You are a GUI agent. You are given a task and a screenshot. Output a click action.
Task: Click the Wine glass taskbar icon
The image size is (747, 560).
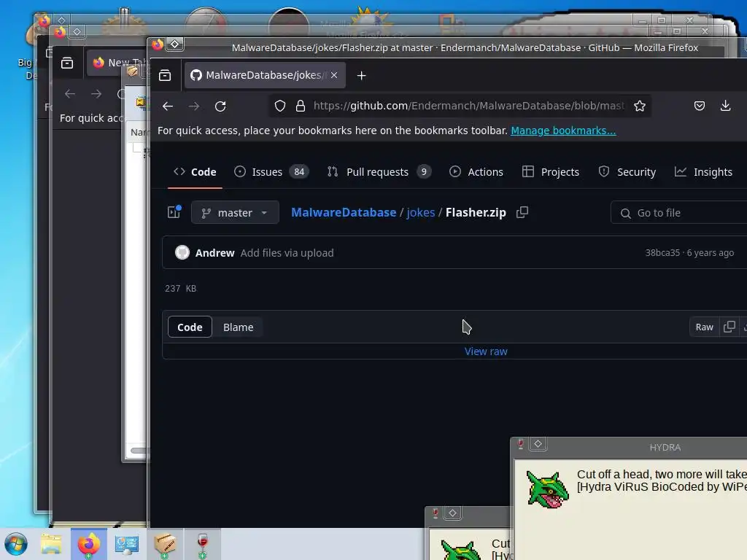click(203, 544)
